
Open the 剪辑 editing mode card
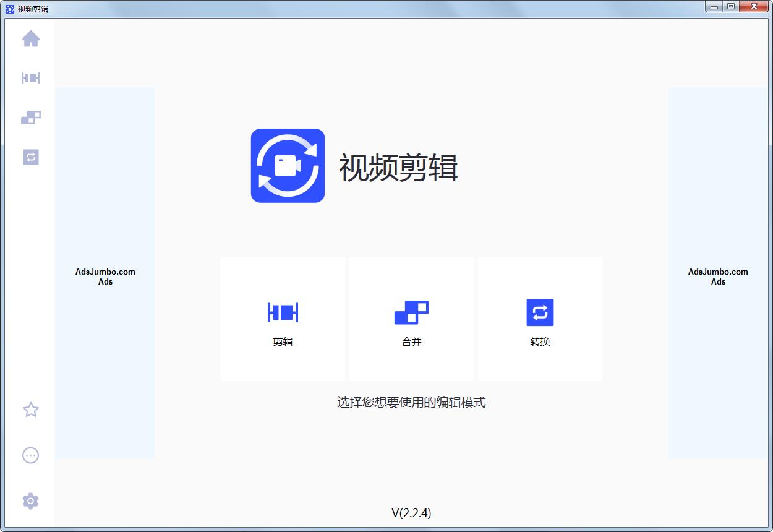283,319
